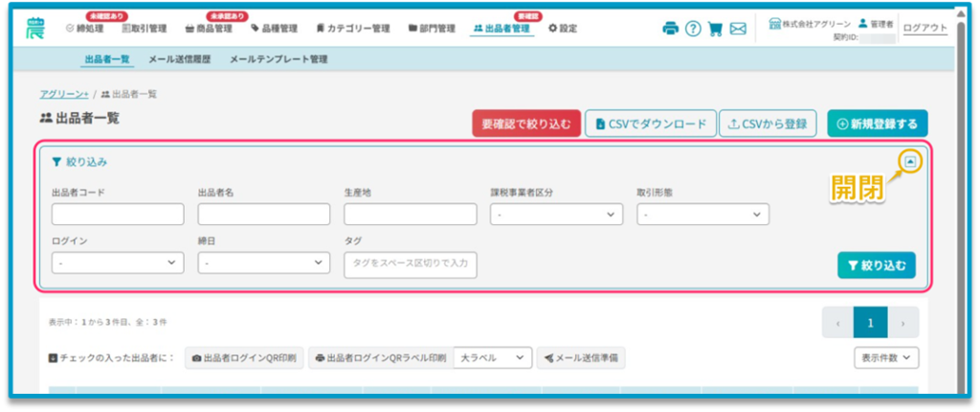Expand the 取引形態 dropdown
Viewport: 980px width, 412px height.
pyautogui.click(x=702, y=215)
